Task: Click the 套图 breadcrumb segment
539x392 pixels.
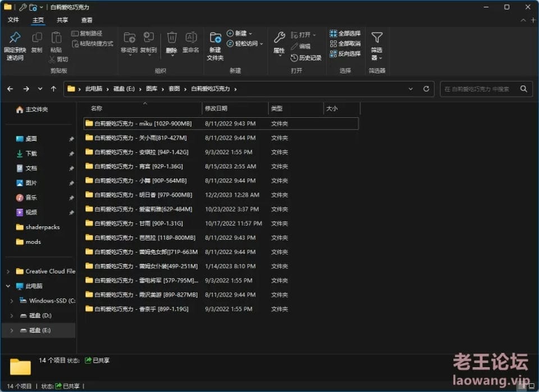Action: pyautogui.click(x=174, y=89)
